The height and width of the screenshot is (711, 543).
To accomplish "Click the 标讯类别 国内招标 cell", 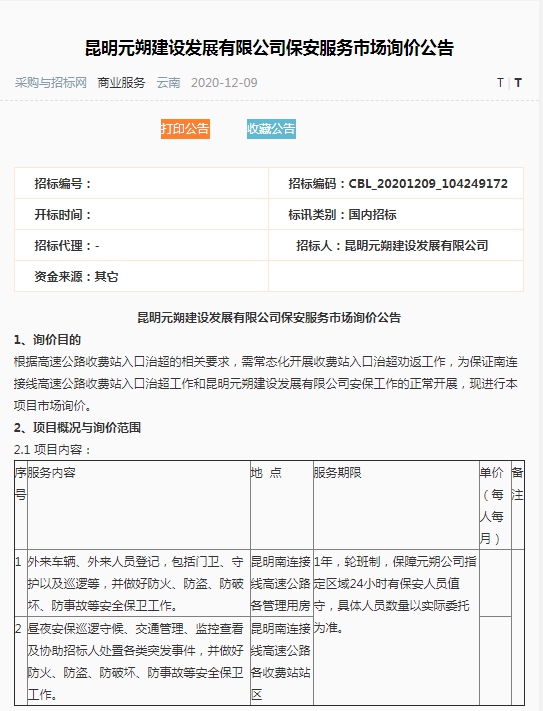I will click(396, 214).
